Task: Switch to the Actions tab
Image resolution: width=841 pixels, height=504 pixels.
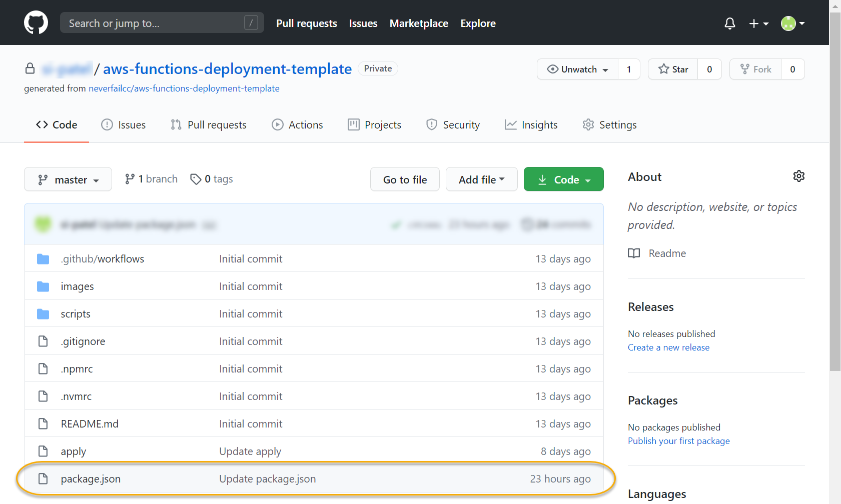Action: [x=297, y=125]
